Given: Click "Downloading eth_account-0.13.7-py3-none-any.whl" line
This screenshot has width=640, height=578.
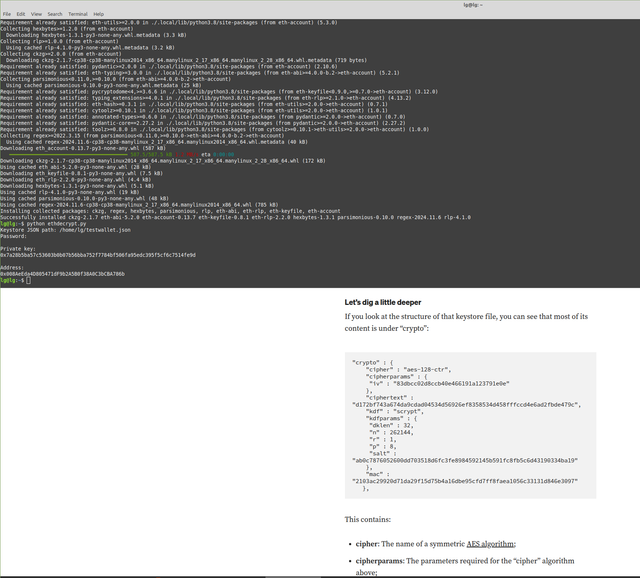Looking at the screenshot, I should pyautogui.click(x=83, y=148).
